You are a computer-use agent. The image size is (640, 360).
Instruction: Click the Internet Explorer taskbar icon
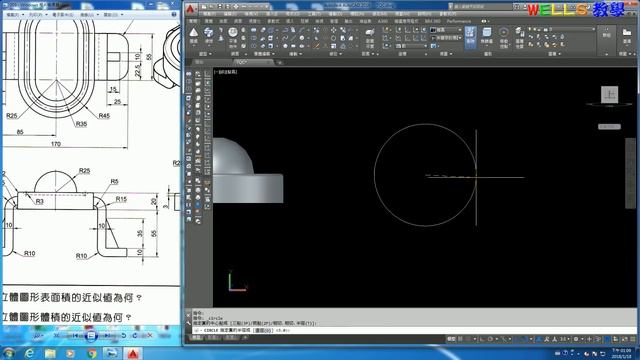[x=29, y=353]
